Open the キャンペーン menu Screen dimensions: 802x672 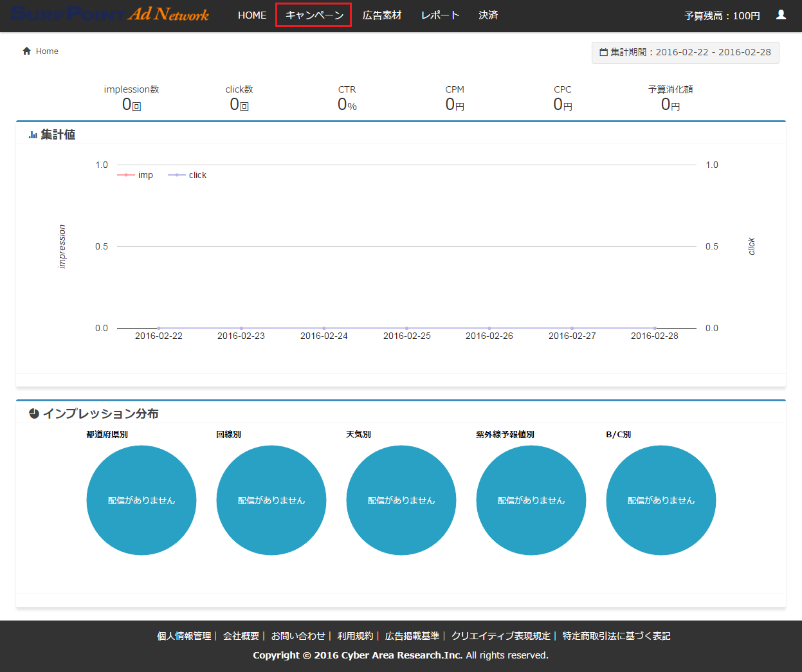[x=314, y=15]
